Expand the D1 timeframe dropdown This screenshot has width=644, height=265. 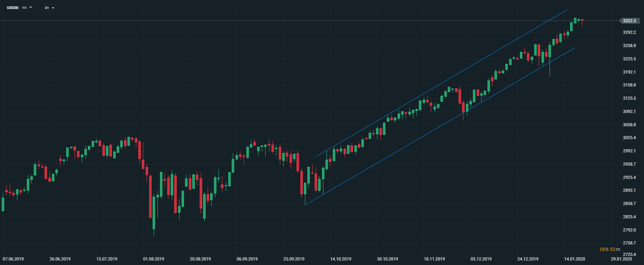click(53, 8)
